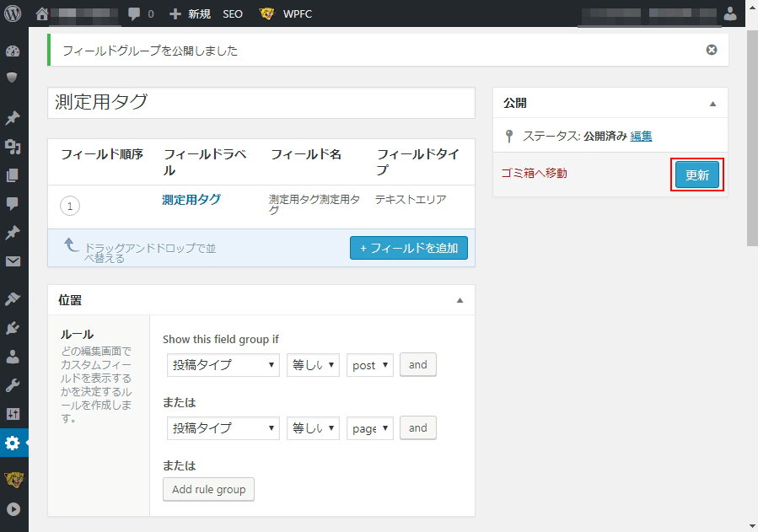This screenshot has height=532, width=758.
Task: Open user avatar profile menu
Action: (730, 13)
